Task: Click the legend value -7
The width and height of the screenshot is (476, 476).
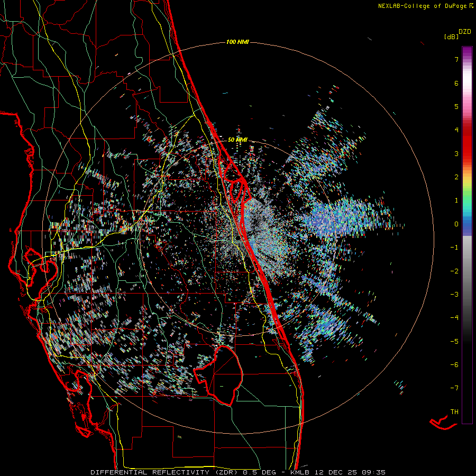Action: tap(454, 388)
